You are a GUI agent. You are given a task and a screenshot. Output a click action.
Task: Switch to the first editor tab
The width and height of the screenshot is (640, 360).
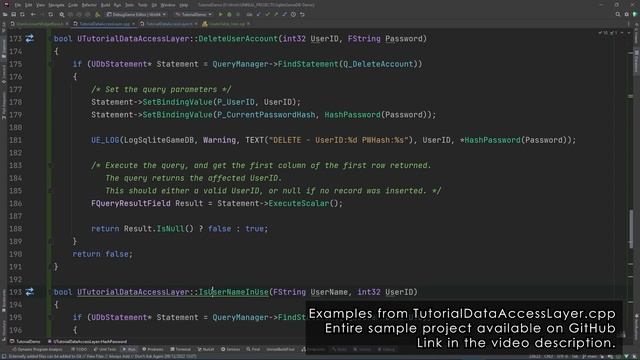point(39,24)
